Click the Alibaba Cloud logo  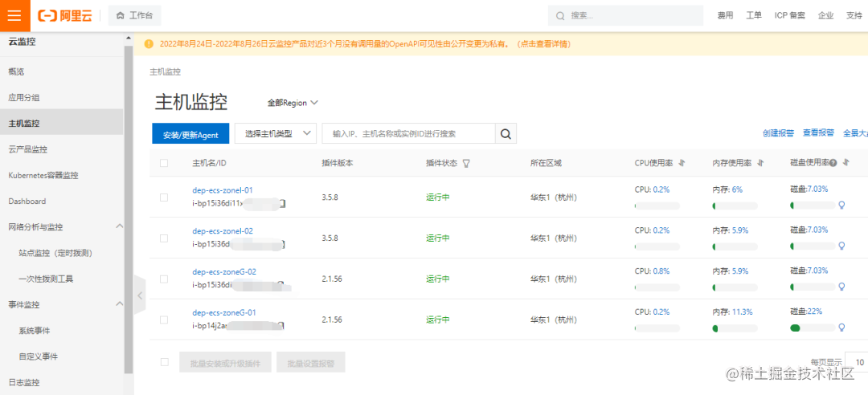[x=65, y=15]
